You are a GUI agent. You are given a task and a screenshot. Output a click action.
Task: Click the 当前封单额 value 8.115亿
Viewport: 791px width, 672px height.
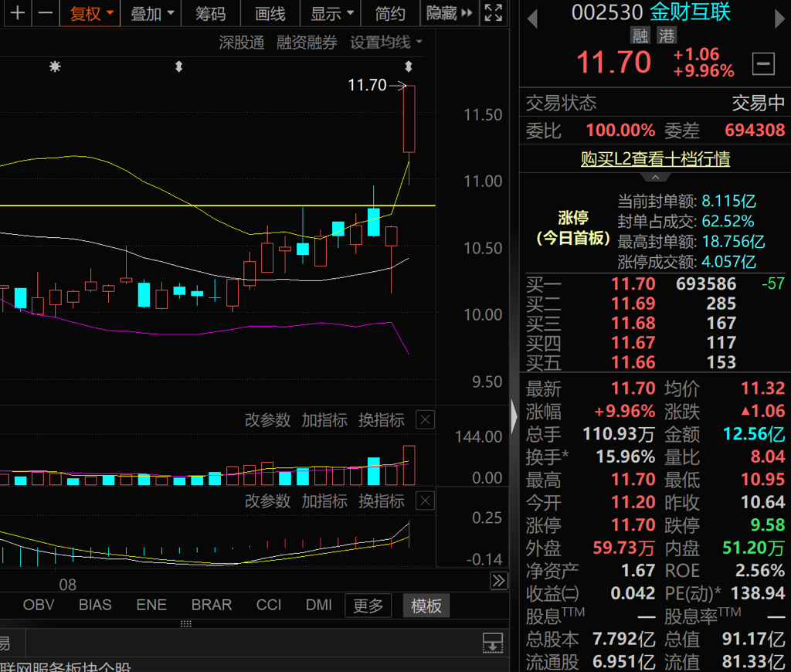coord(729,202)
